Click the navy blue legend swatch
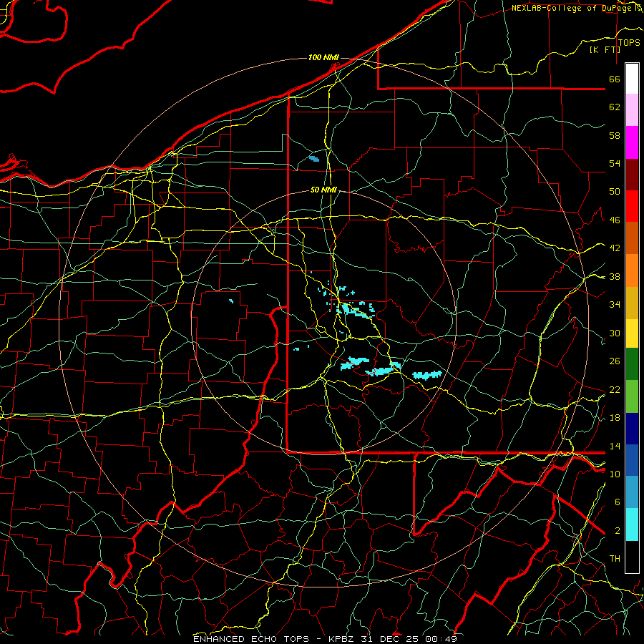This screenshot has width=644, height=644. [x=632, y=429]
